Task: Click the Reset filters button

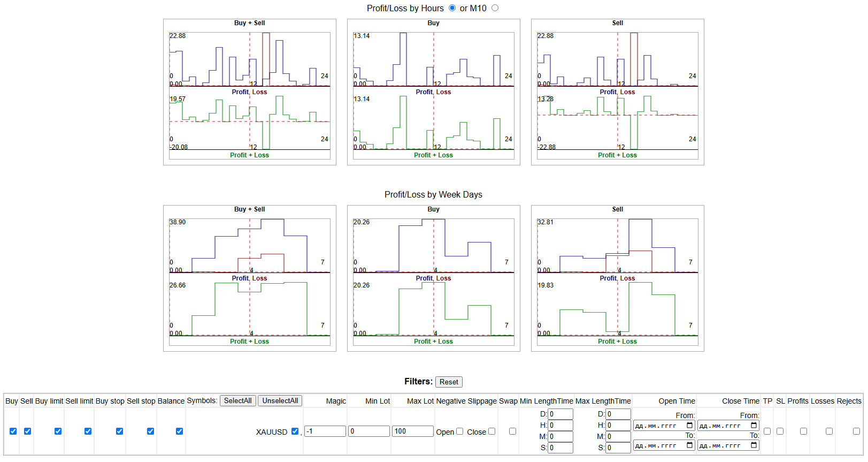Action: (449, 382)
